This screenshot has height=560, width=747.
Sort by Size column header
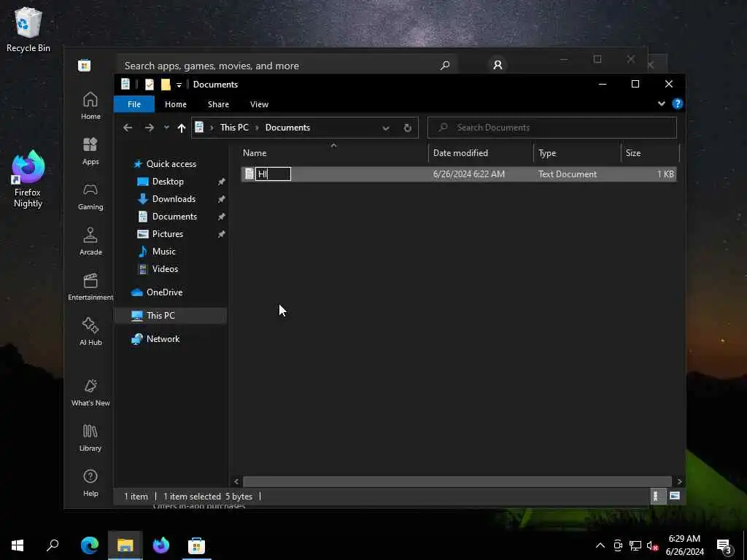(x=650, y=153)
